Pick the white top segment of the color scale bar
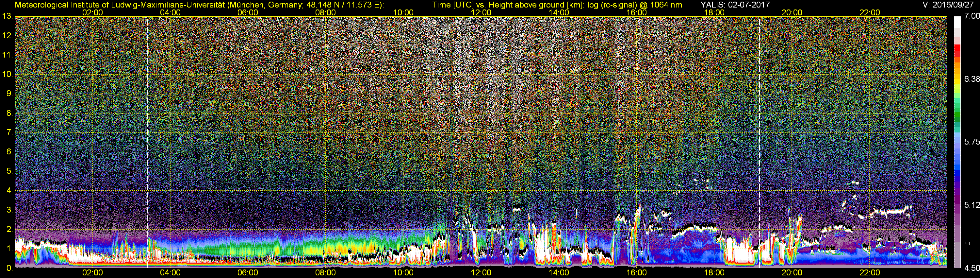980x278 pixels. coord(957,22)
